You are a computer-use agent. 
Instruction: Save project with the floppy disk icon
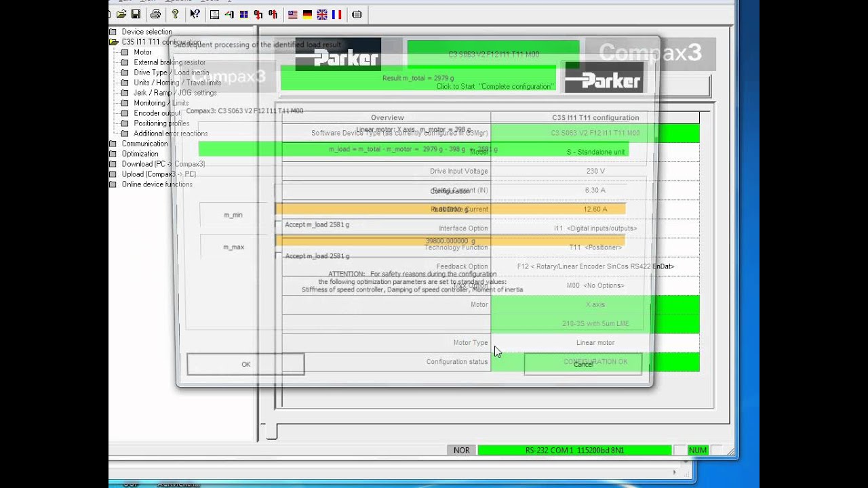click(x=136, y=14)
